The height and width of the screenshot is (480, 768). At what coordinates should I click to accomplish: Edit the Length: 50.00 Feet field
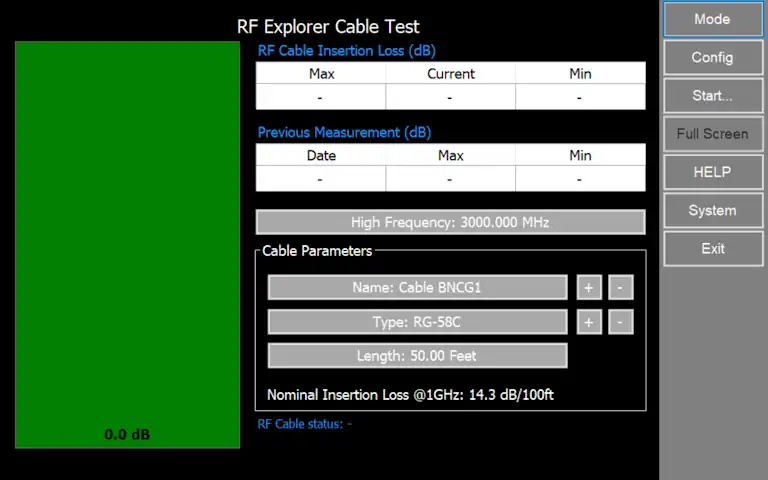point(417,356)
